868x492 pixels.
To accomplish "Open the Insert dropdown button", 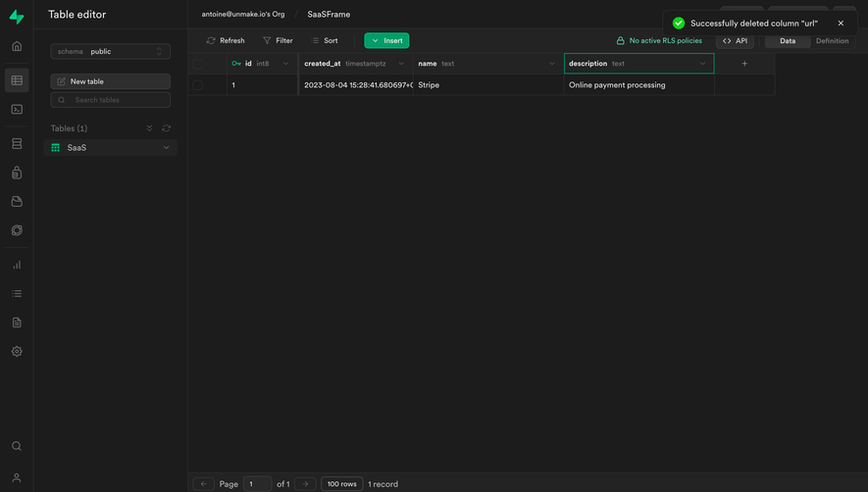I will point(386,40).
